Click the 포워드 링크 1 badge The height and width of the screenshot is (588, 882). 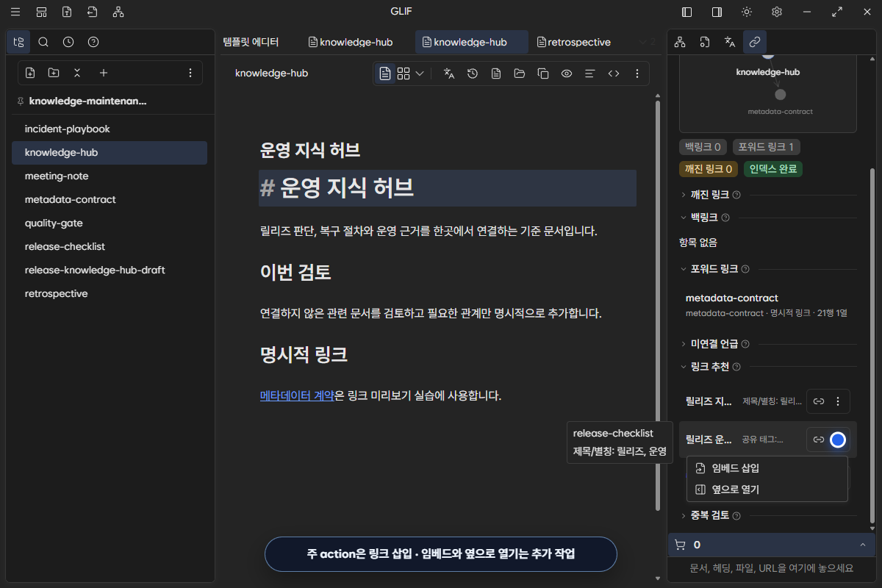767,147
